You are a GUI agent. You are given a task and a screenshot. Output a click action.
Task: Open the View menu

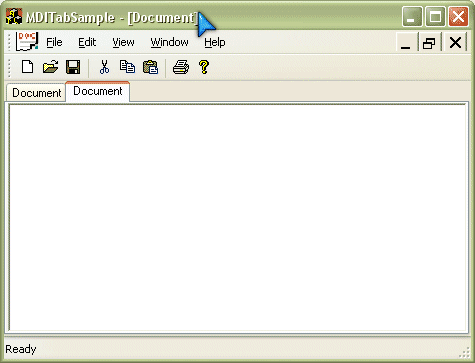123,42
